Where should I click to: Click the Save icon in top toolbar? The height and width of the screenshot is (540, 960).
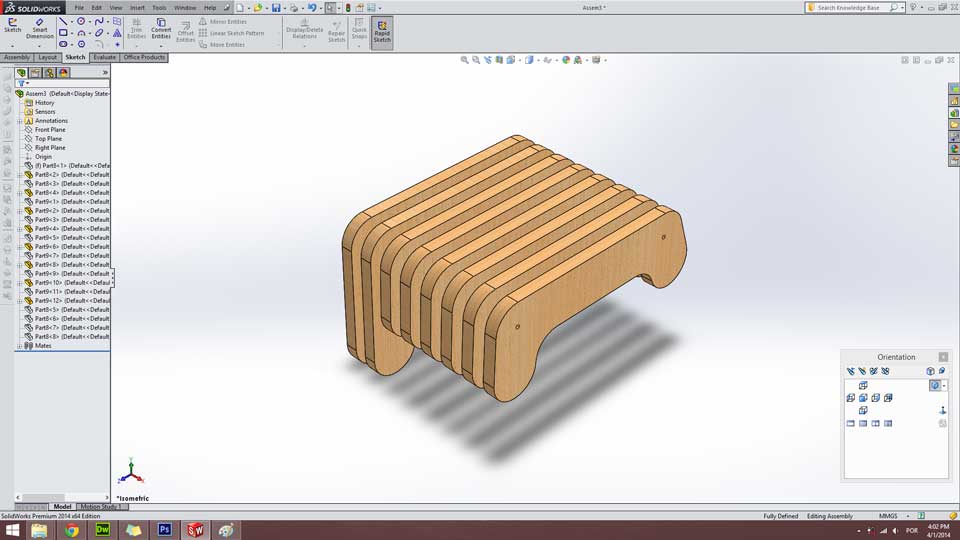(x=276, y=8)
